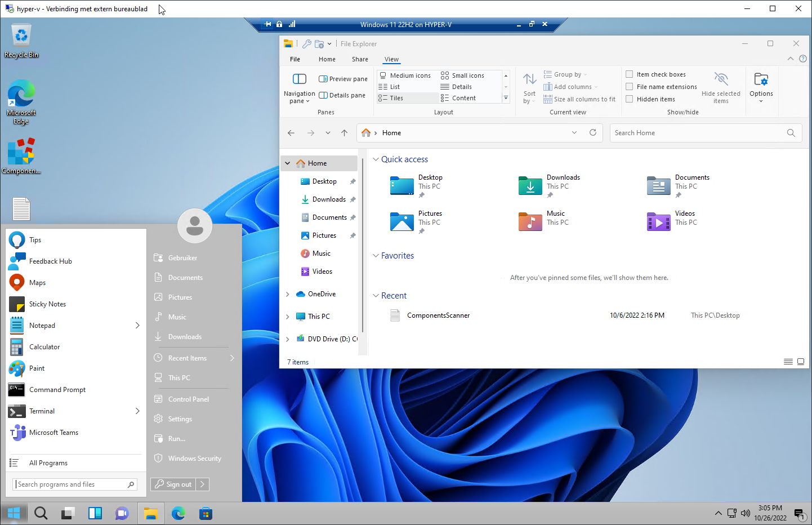This screenshot has height=525, width=812.
Task: Go back with the back arrow
Action: click(291, 133)
